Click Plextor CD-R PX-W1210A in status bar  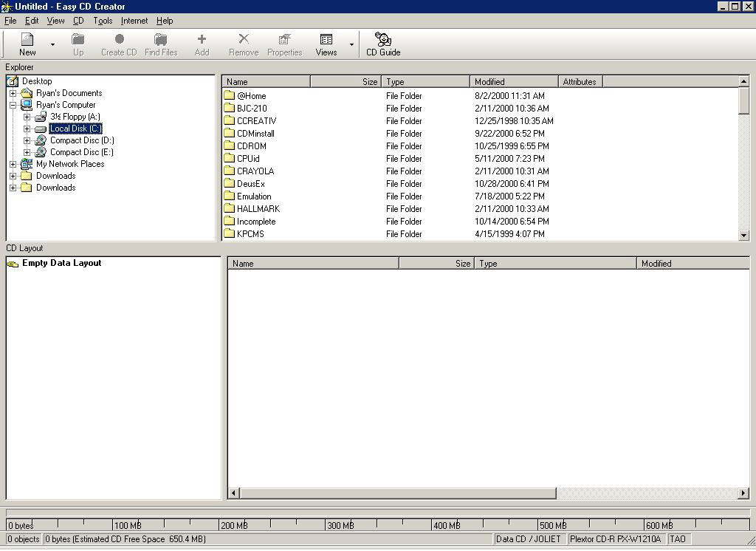pos(615,539)
